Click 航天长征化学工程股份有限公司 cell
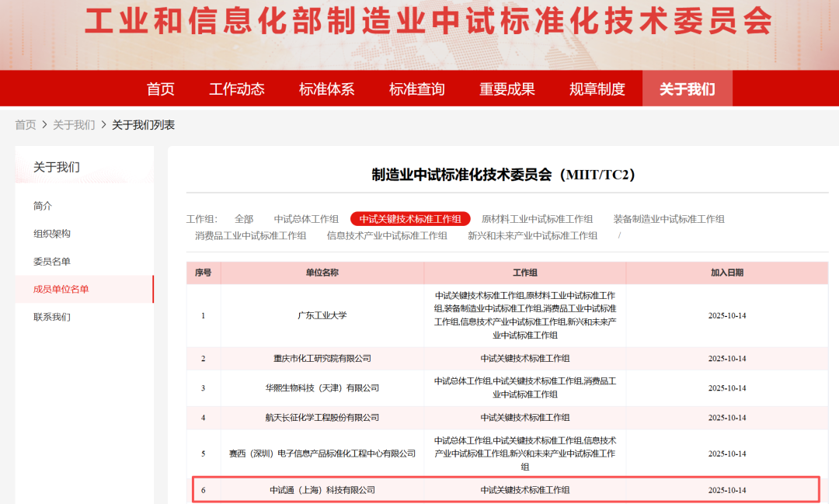This screenshot has width=839, height=504. pyautogui.click(x=322, y=417)
